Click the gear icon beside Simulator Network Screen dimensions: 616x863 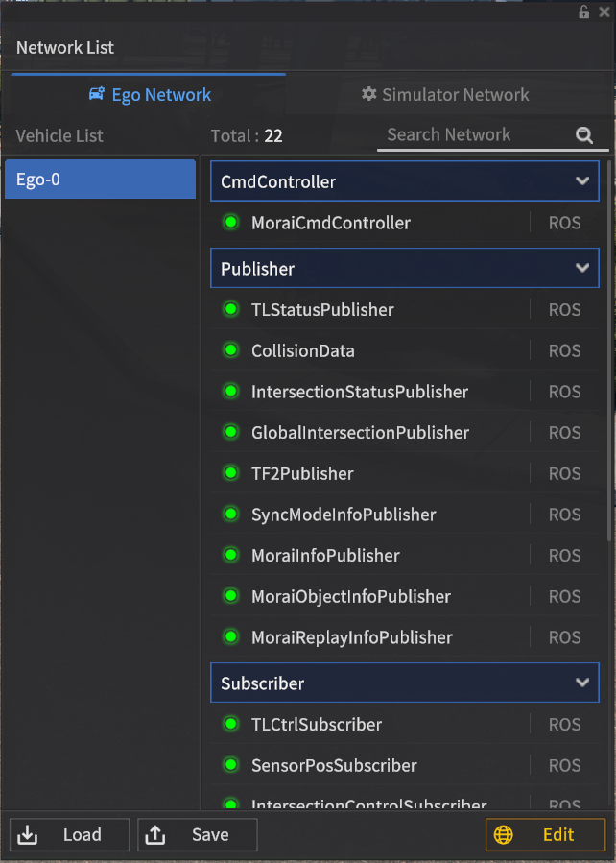pyautogui.click(x=368, y=94)
